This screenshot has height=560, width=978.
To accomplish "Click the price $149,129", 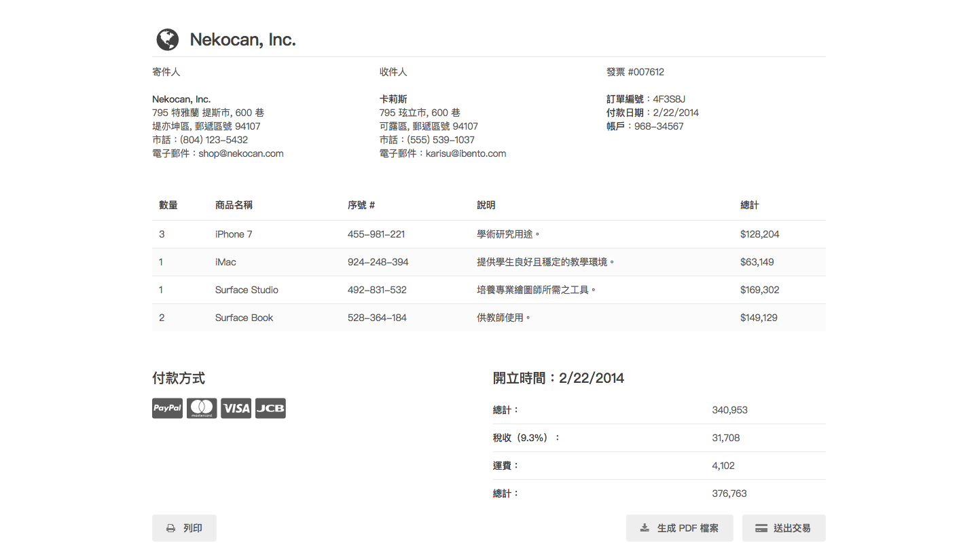I will [x=759, y=318].
